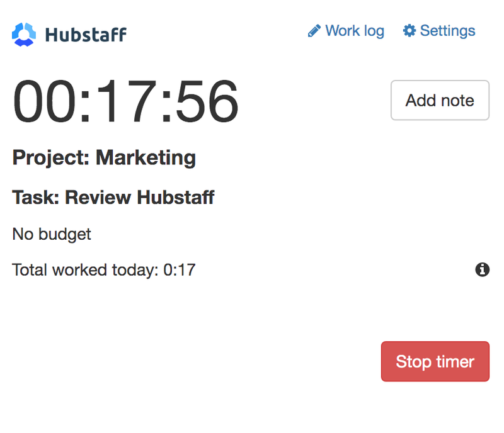The image size is (504, 433).
Task: Click the Hubstaff wordmark text
Action: coord(86,35)
